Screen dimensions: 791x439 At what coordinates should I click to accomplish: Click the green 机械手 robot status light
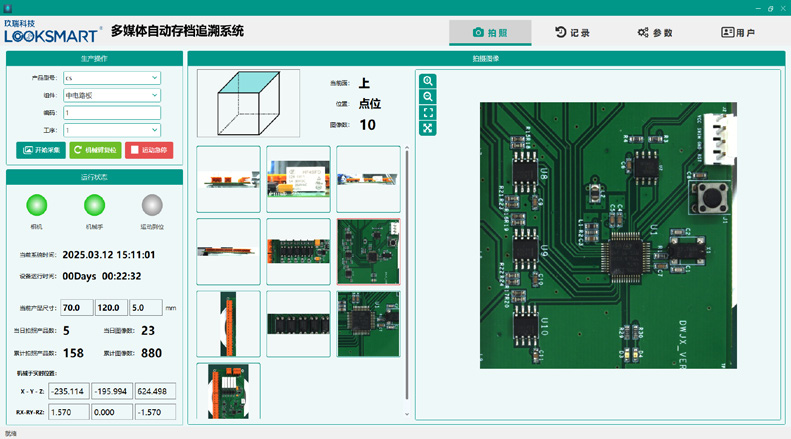point(94,205)
